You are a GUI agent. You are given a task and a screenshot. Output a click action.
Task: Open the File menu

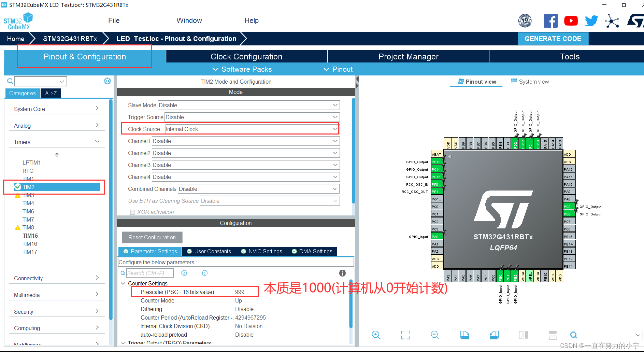point(114,20)
